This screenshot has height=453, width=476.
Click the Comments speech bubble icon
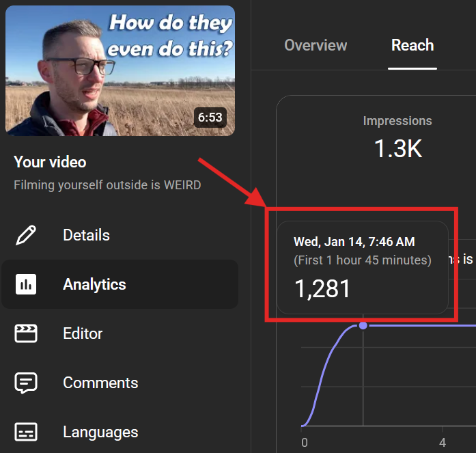(26, 383)
